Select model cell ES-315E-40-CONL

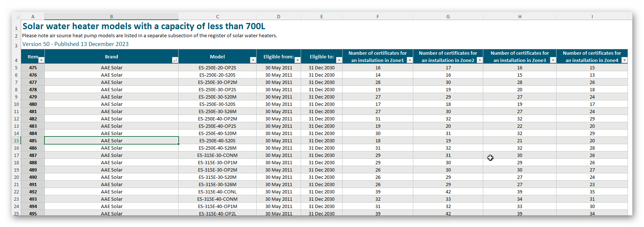(217, 192)
